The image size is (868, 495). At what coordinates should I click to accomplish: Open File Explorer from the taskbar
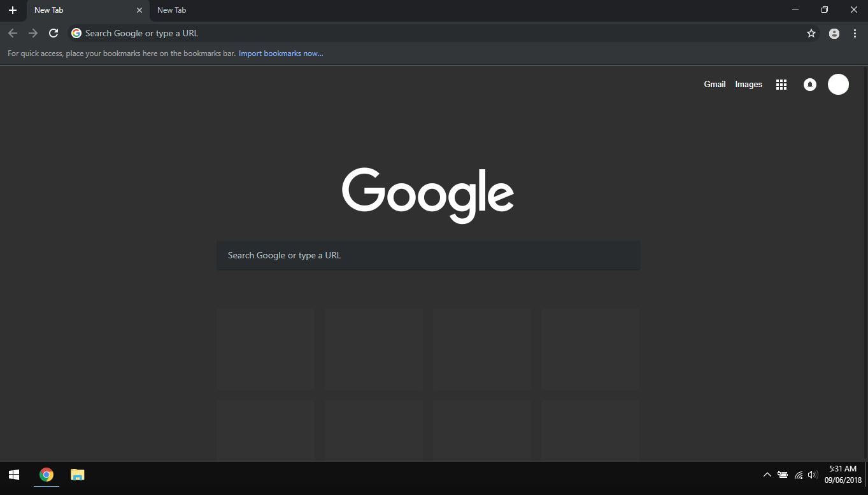pyautogui.click(x=78, y=475)
